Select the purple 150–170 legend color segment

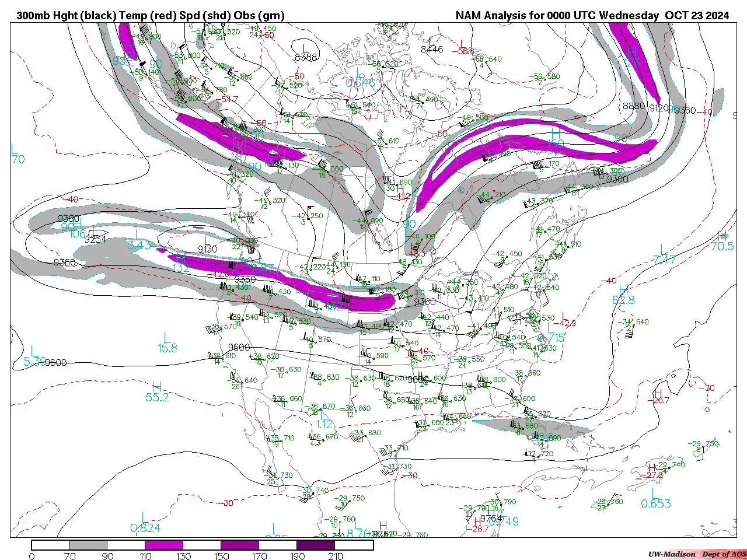click(x=240, y=545)
